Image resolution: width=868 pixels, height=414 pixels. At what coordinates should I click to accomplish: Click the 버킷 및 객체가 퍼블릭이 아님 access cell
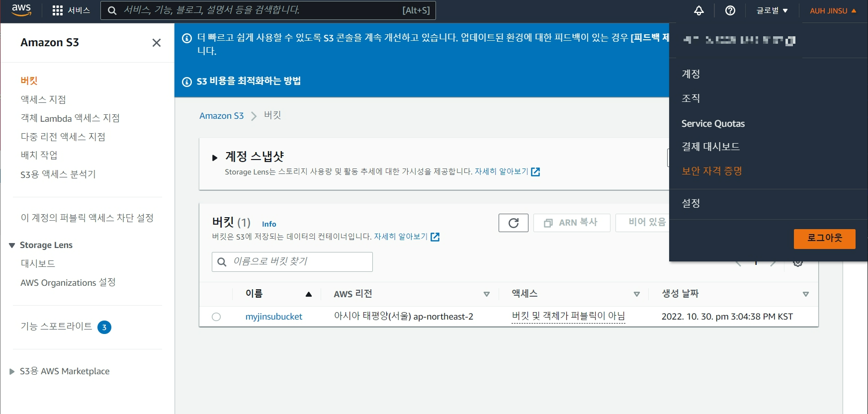point(568,316)
